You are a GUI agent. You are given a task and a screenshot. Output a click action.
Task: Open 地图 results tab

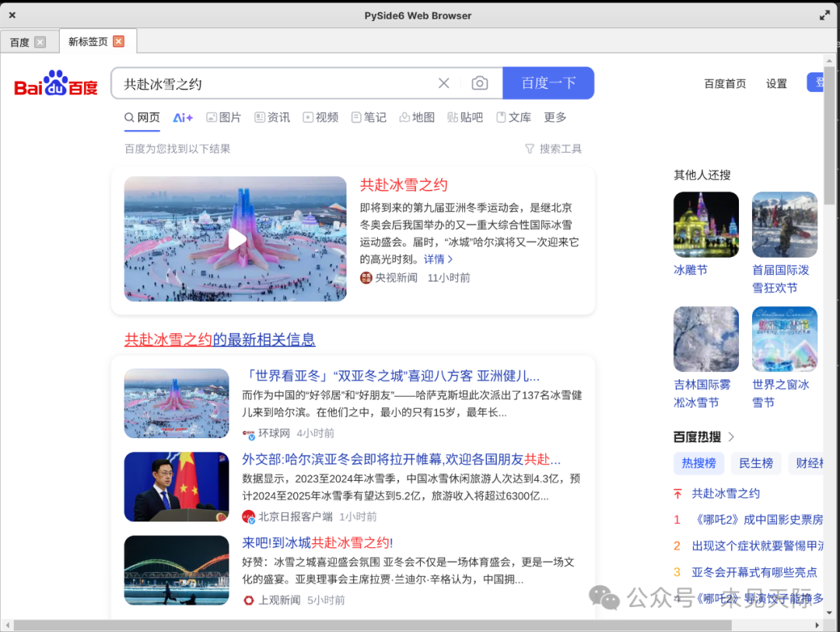417,118
